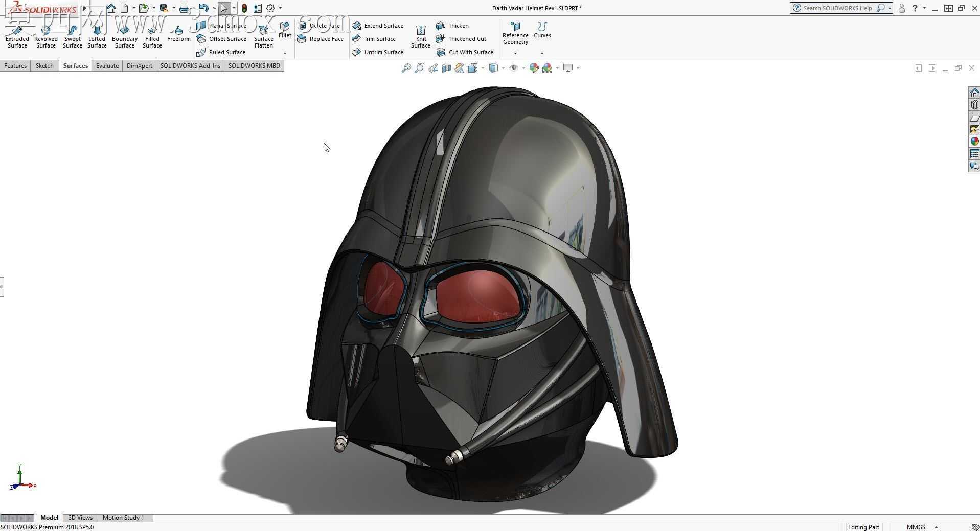
Task: Open Options gear icon
Action: click(270, 8)
